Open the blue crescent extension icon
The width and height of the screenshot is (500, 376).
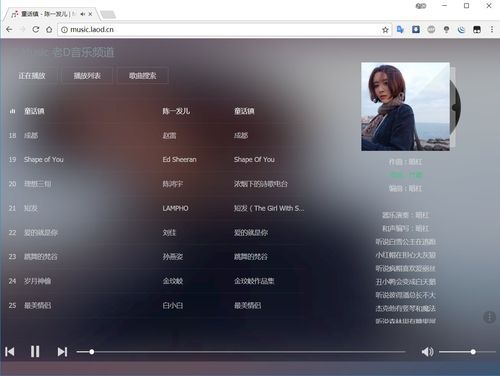(x=461, y=30)
